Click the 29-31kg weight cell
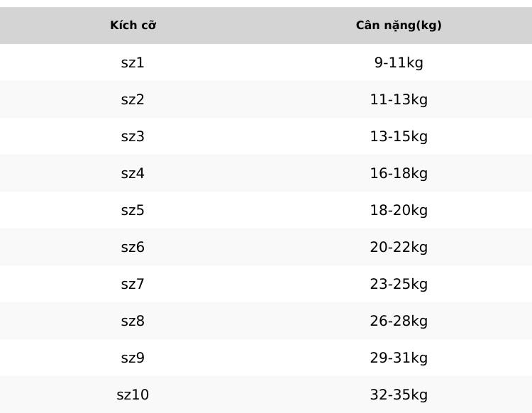The width and height of the screenshot is (532, 413). coord(399,358)
